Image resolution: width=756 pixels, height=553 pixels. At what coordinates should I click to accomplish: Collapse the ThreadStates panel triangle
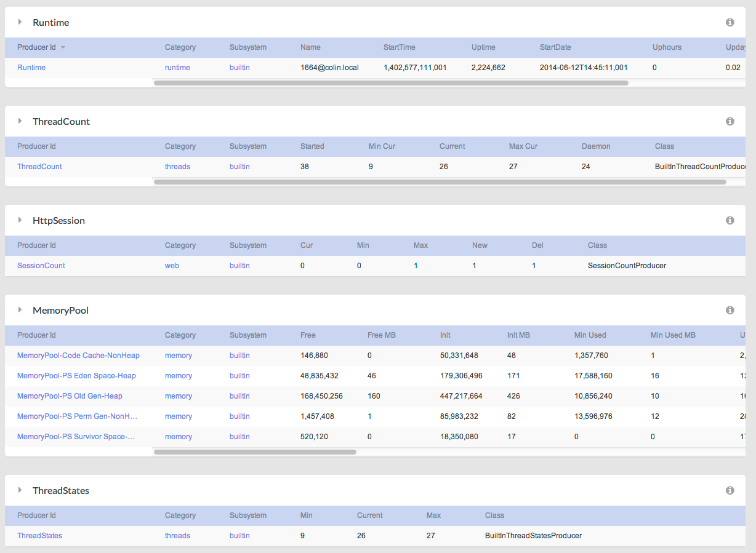click(20, 490)
